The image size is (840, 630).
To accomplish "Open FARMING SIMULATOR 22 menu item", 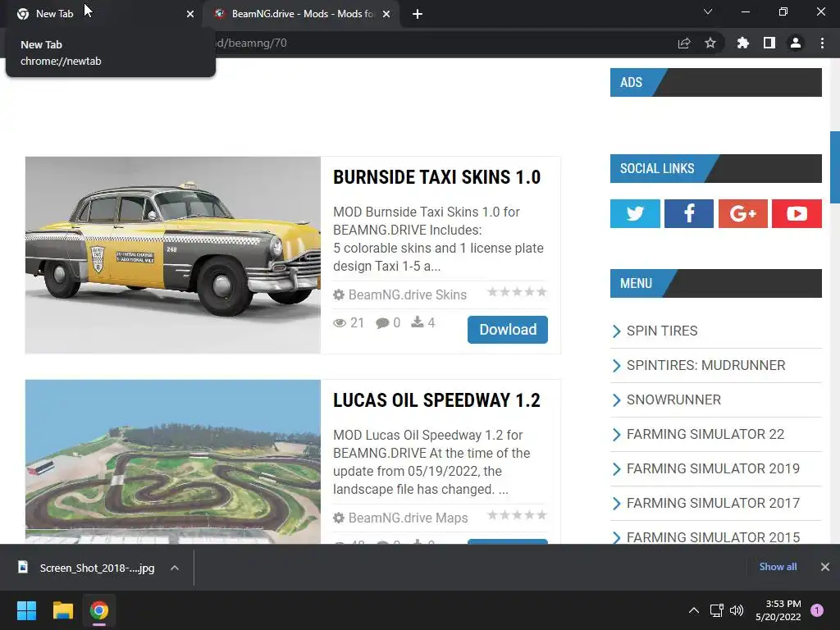I will click(x=705, y=434).
